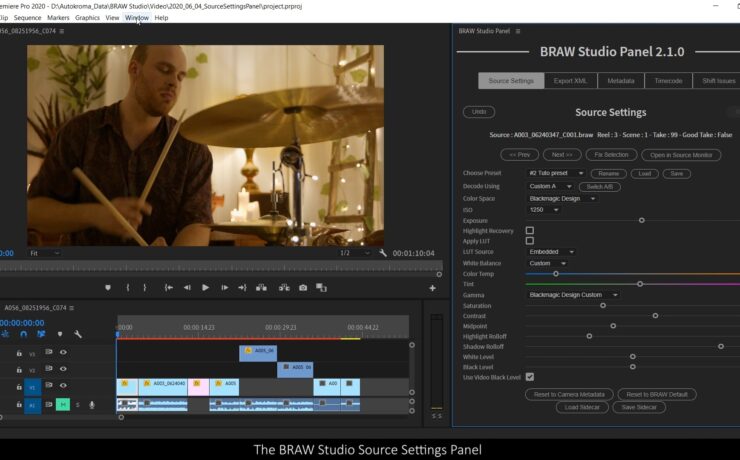This screenshot has width=740, height=460.
Task: Open program monitor panel menu icon
Action: 62,31
